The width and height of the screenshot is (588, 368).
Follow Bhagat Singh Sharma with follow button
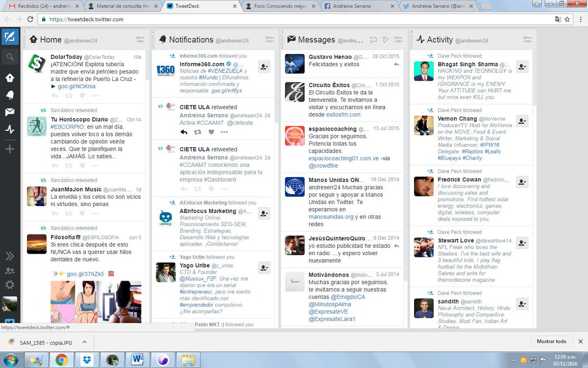[x=522, y=67]
